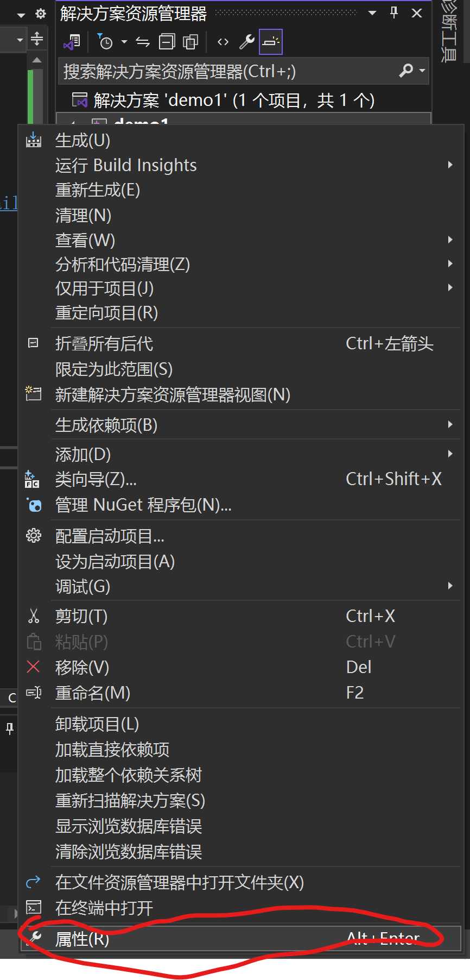Open 在终端中打开 menu entry
The image size is (470, 980).
click(x=104, y=908)
